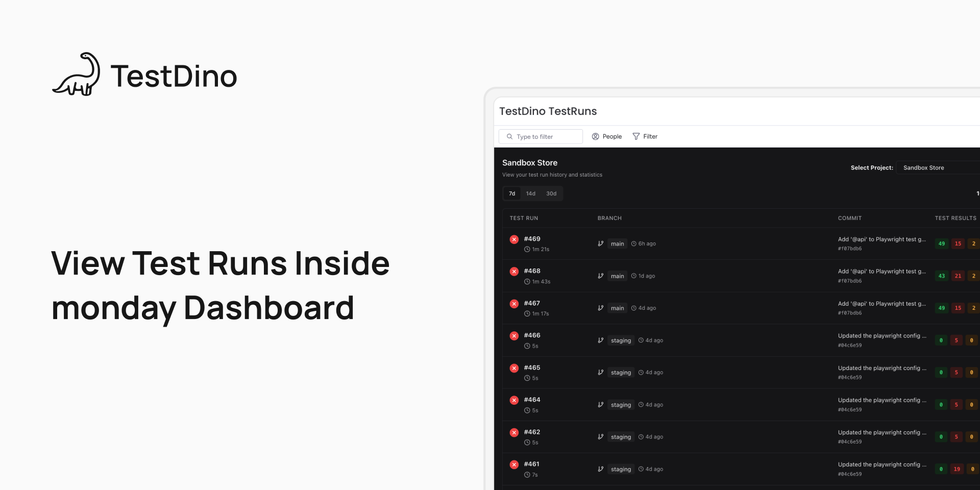Image resolution: width=980 pixels, height=490 pixels.
Task: Switch to the 7d time range
Action: [512, 194]
